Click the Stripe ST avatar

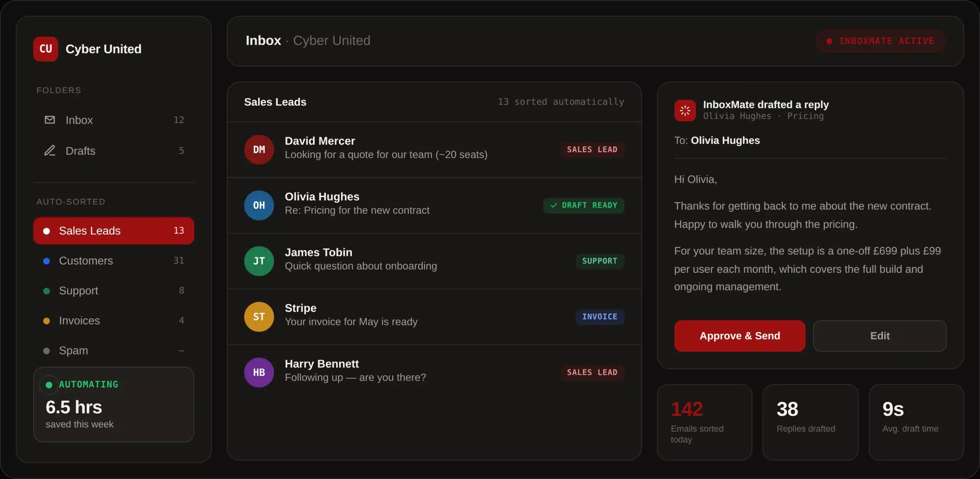point(259,317)
